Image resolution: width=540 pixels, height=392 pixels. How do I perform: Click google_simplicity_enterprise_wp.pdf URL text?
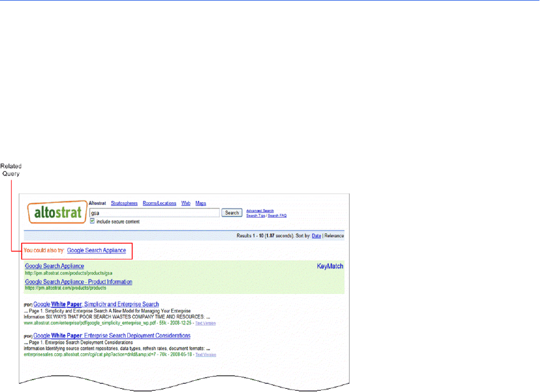coord(89,323)
